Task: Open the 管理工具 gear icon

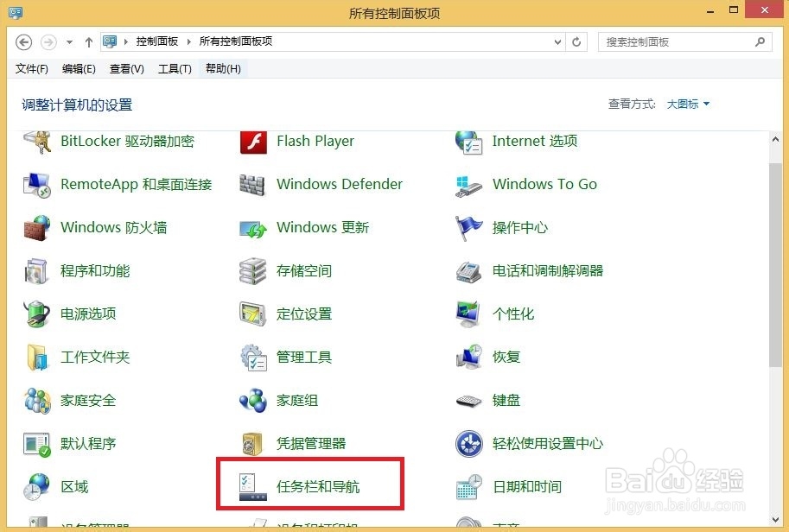Action: tap(253, 358)
